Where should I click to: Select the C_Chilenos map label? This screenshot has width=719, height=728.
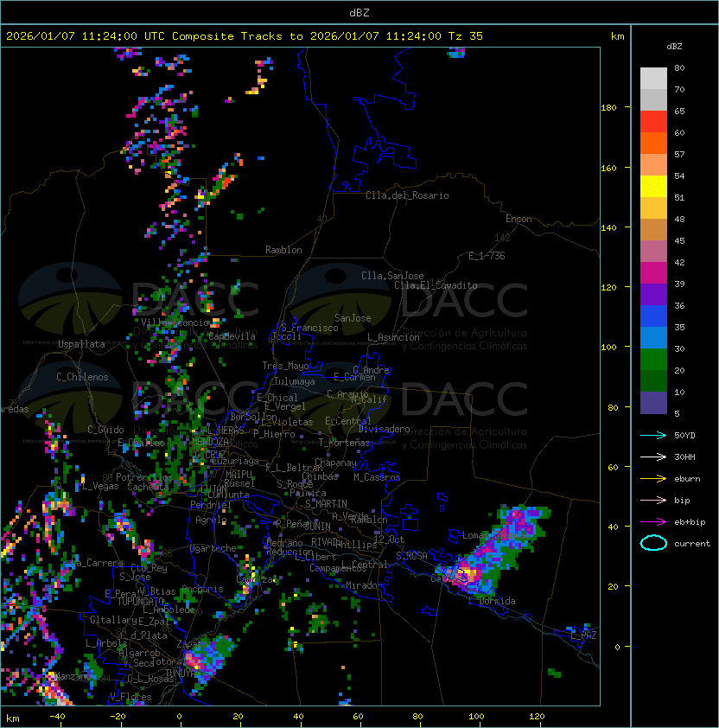point(82,377)
